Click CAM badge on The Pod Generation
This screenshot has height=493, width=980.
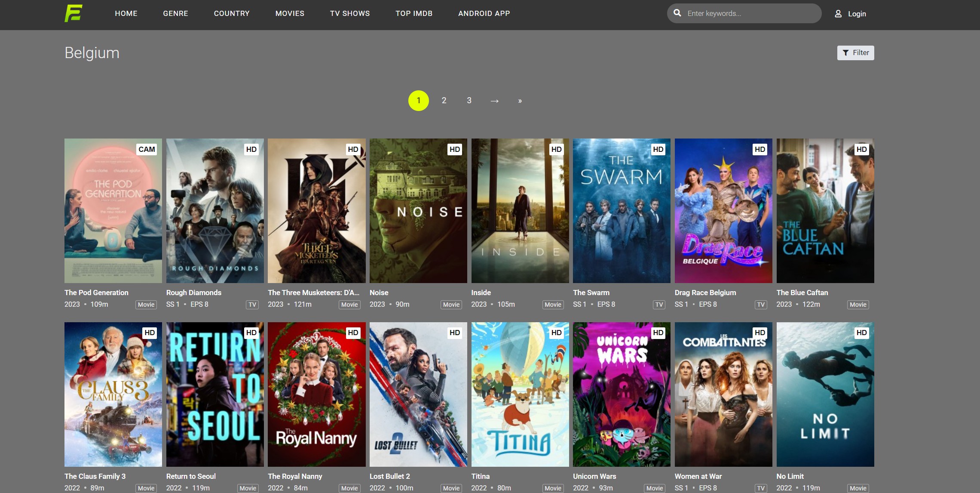click(147, 149)
